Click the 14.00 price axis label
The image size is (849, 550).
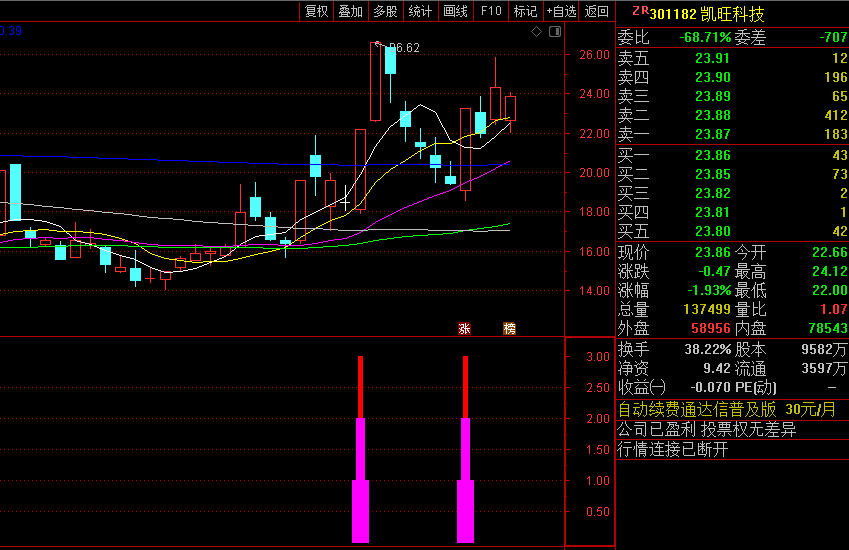[595, 291]
